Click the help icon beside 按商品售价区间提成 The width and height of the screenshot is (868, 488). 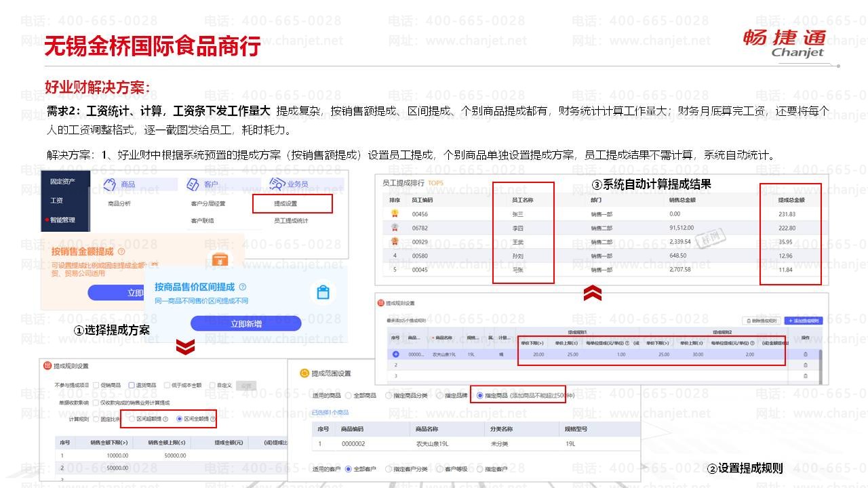243,287
